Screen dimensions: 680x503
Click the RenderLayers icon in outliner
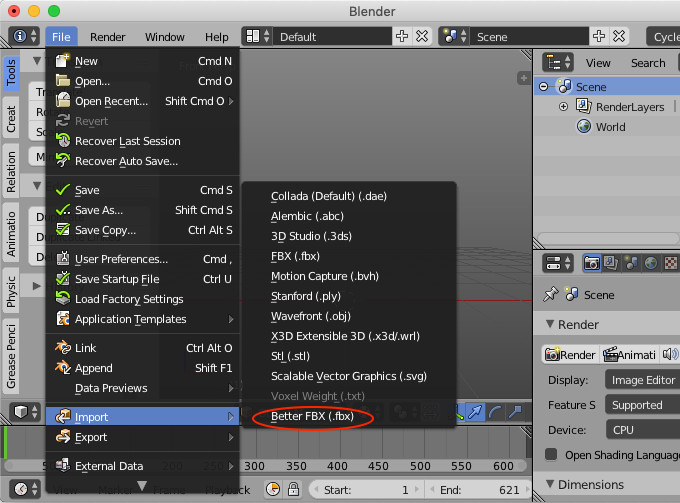coord(583,106)
